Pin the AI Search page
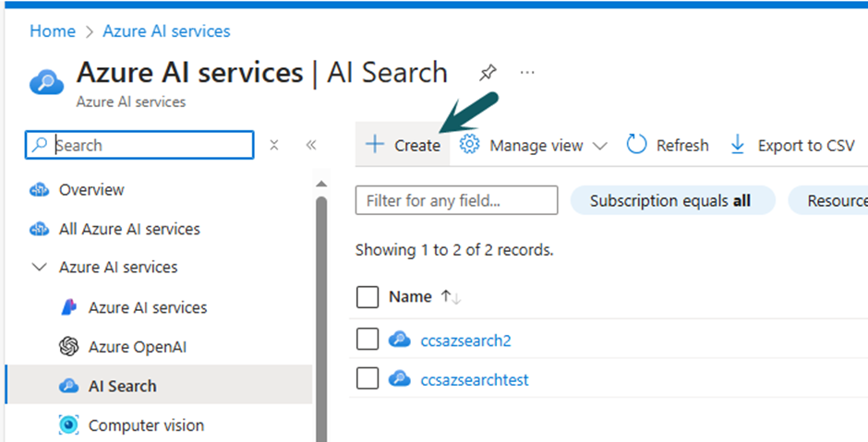Image resolution: width=868 pixels, height=442 pixels. [x=488, y=73]
